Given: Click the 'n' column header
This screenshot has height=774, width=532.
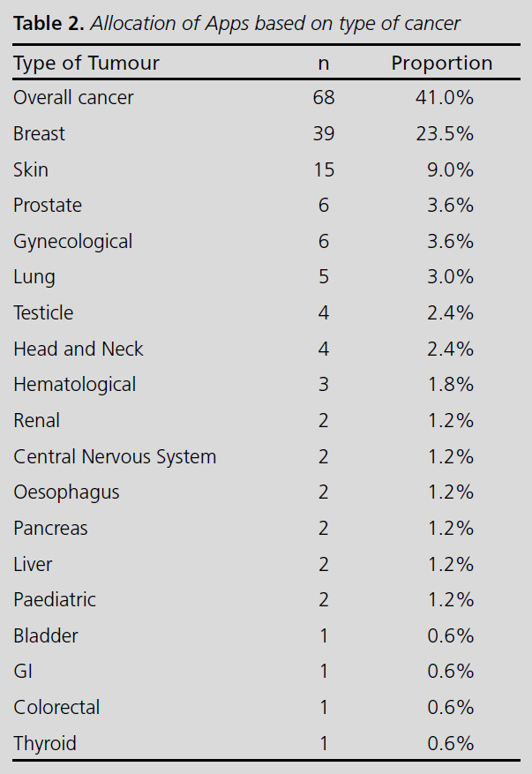Looking at the screenshot, I should (x=324, y=64).
